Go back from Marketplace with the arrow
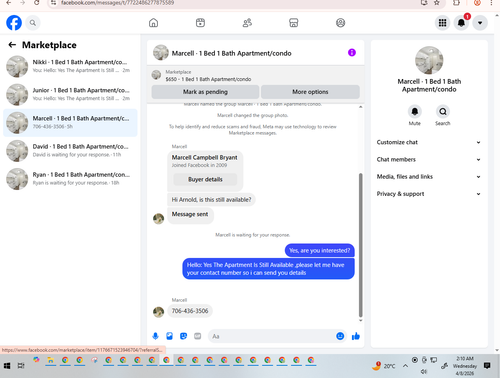500x378 pixels. tap(12, 45)
